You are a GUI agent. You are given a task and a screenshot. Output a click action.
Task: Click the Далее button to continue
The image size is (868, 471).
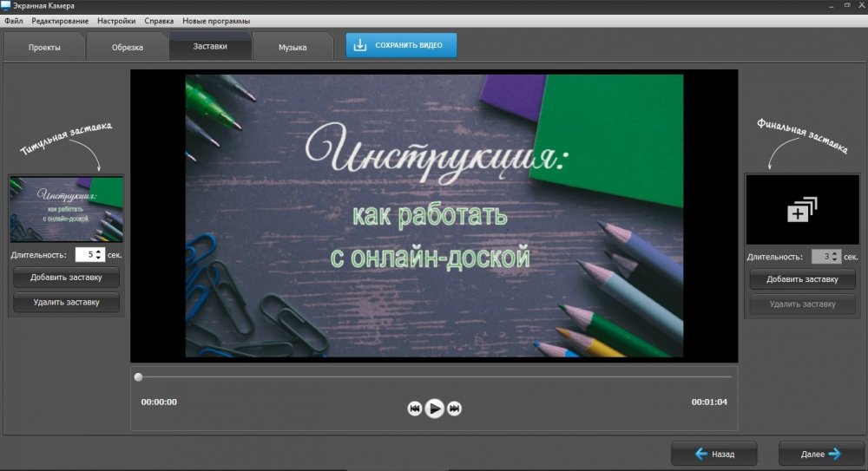[x=820, y=454]
